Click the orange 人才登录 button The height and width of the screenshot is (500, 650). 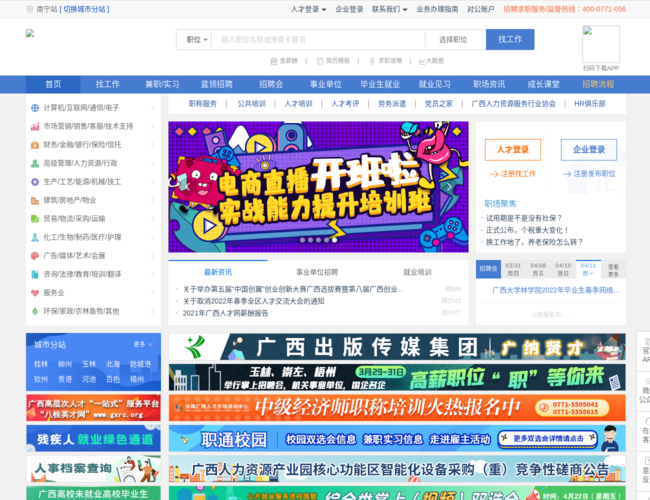513,150
